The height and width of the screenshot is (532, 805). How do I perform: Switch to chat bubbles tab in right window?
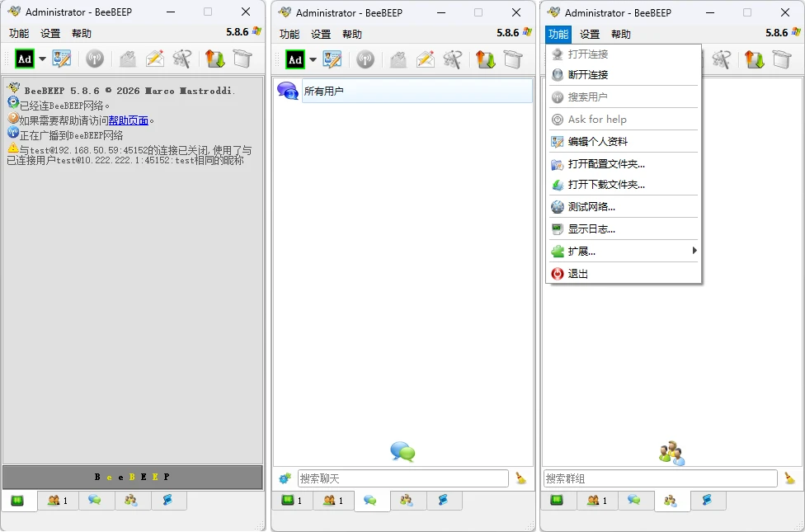click(634, 500)
